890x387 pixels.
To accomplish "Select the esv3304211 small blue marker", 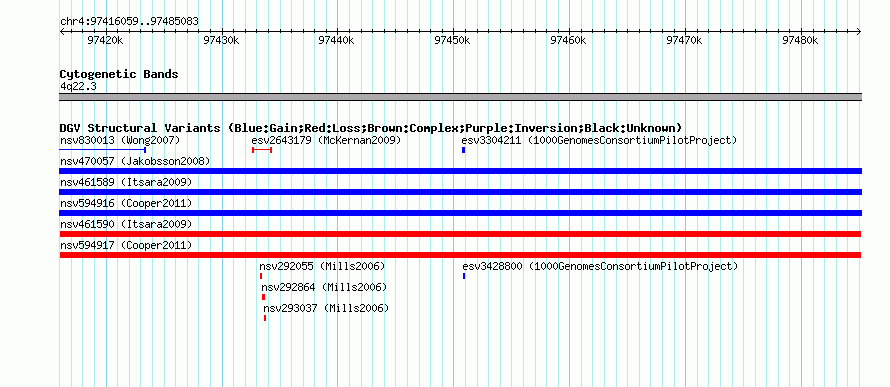I will pyautogui.click(x=464, y=150).
